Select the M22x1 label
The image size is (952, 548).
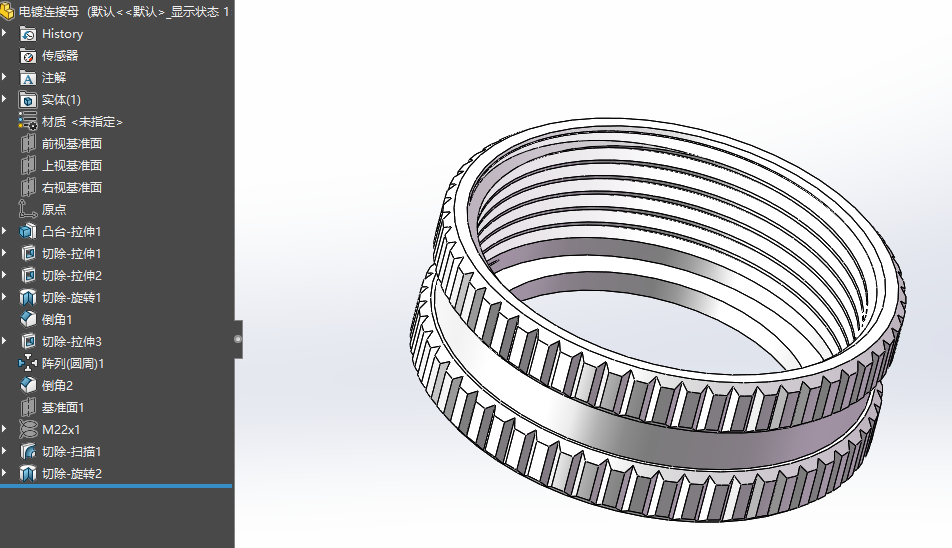click(61, 430)
